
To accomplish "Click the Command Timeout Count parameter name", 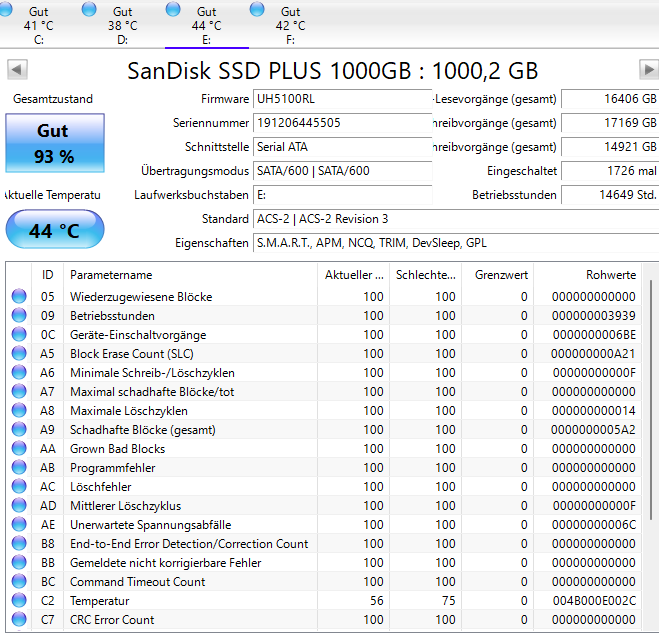I will (137, 582).
